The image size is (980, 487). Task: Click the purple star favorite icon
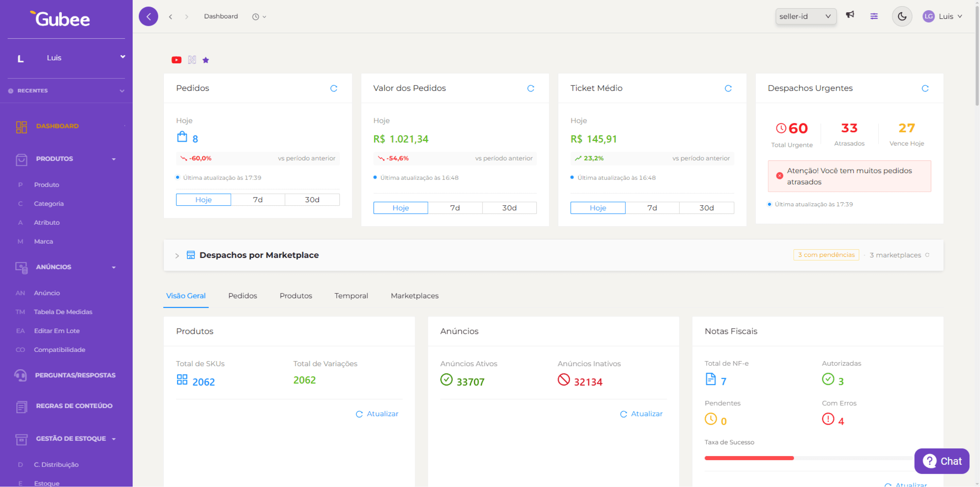click(205, 60)
